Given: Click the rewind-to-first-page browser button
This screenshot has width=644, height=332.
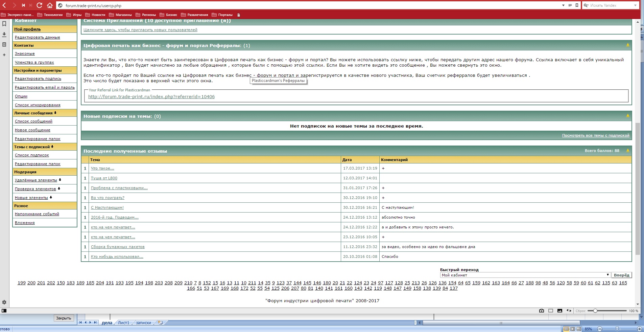Looking at the screenshot, I should point(23,5).
